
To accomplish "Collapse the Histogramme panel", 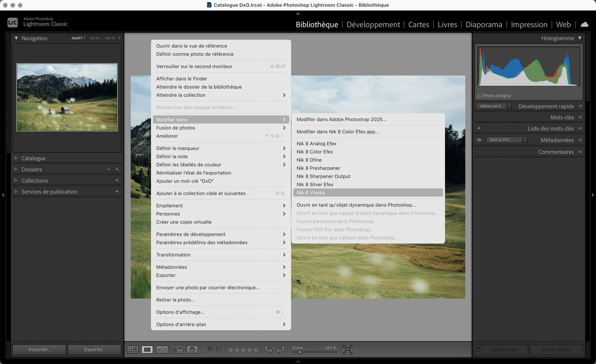I will pos(580,38).
